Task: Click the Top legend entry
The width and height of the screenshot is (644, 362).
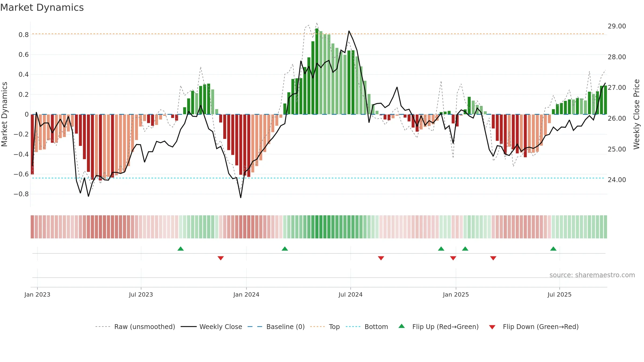Action: click(325, 327)
